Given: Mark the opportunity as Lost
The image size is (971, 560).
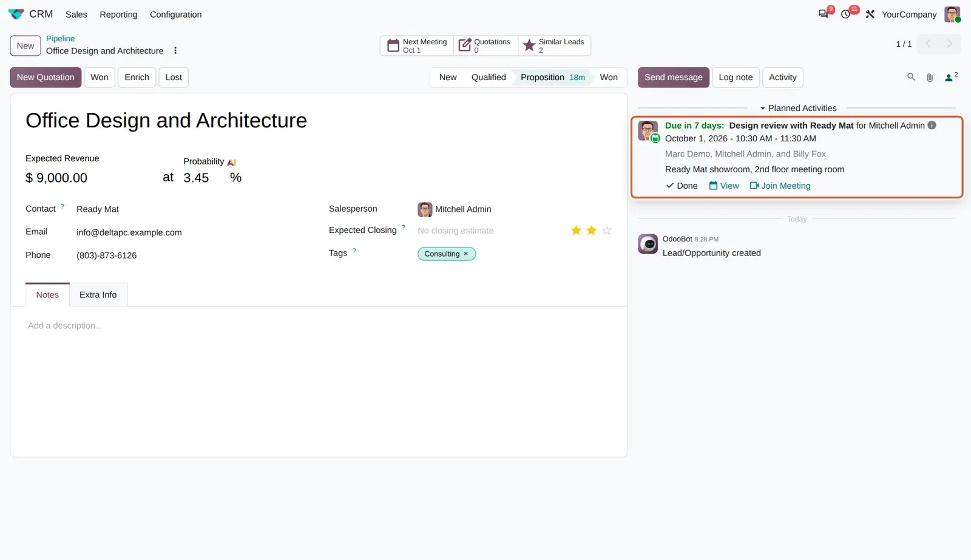Looking at the screenshot, I should click(174, 77).
